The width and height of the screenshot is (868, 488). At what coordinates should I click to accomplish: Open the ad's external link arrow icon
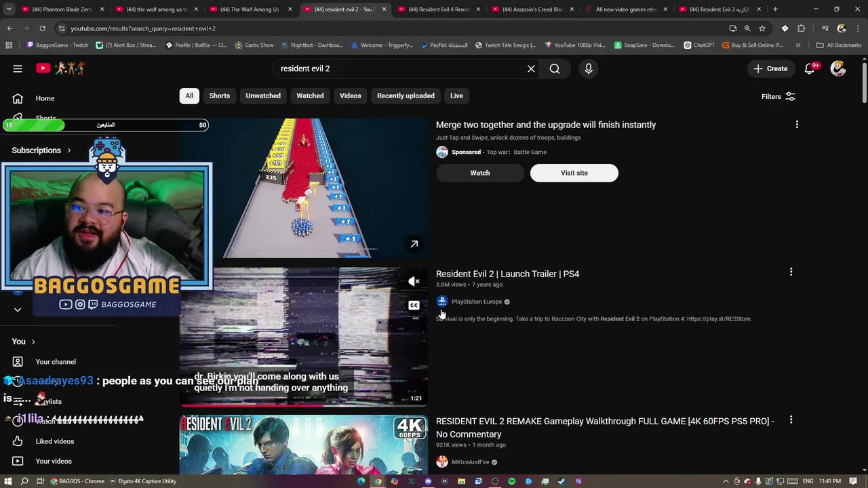(x=414, y=244)
